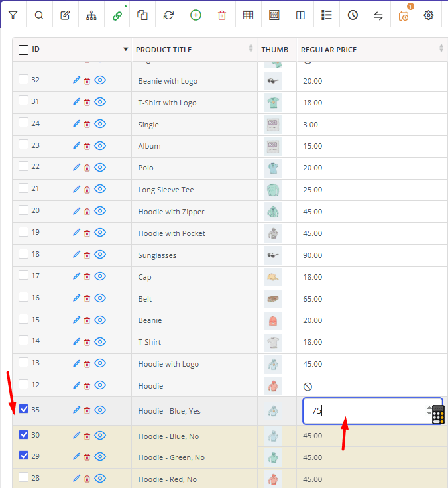The height and width of the screenshot is (488, 448).
Task: Click the 25.00 price for Long Sleeve Tee
Action: tap(312, 190)
